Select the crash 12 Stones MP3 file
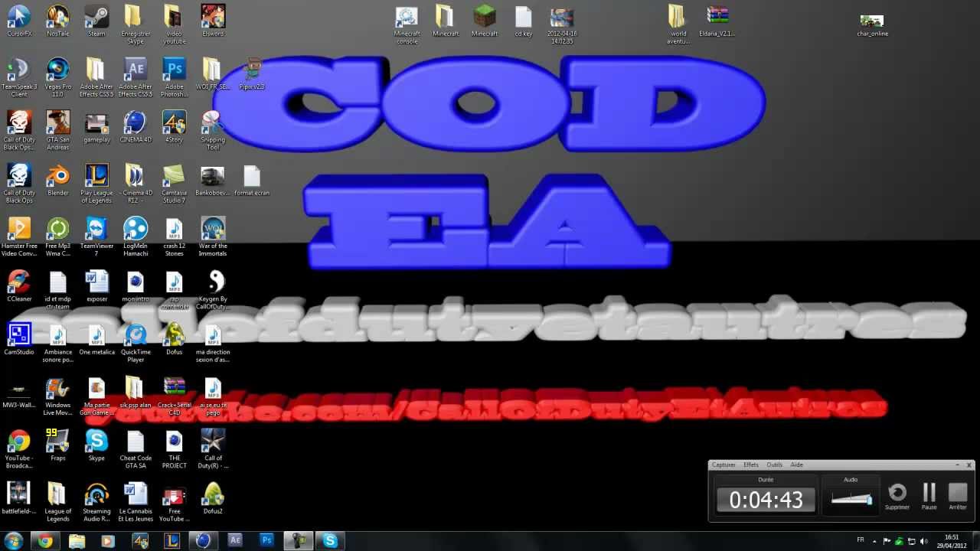 click(x=175, y=236)
